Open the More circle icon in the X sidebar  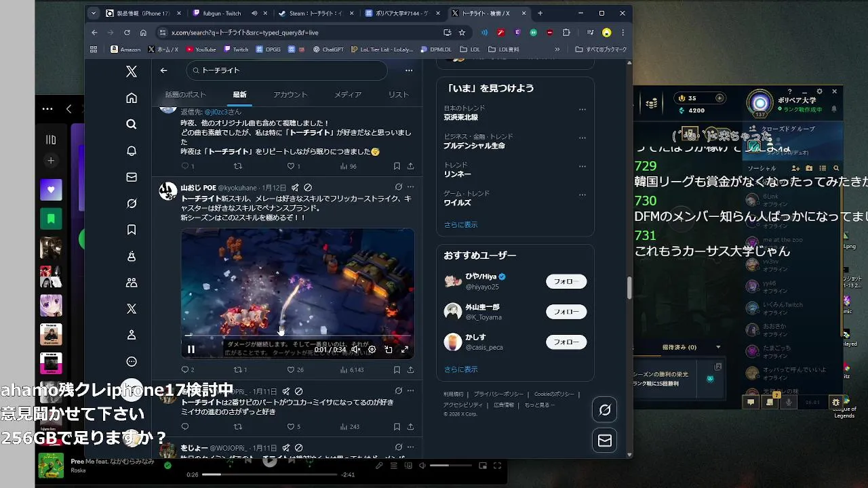(x=132, y=361)
